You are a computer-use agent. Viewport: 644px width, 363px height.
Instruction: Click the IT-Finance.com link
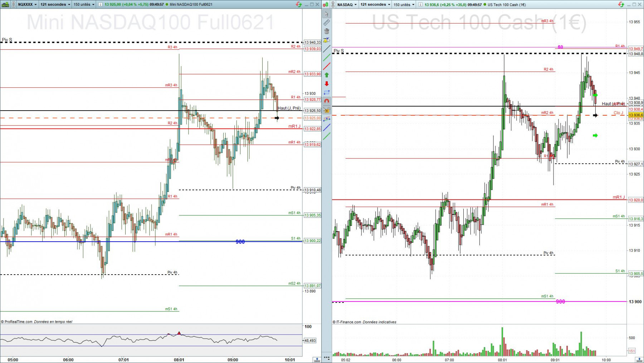pyautogui.click(x=349, y=322)
